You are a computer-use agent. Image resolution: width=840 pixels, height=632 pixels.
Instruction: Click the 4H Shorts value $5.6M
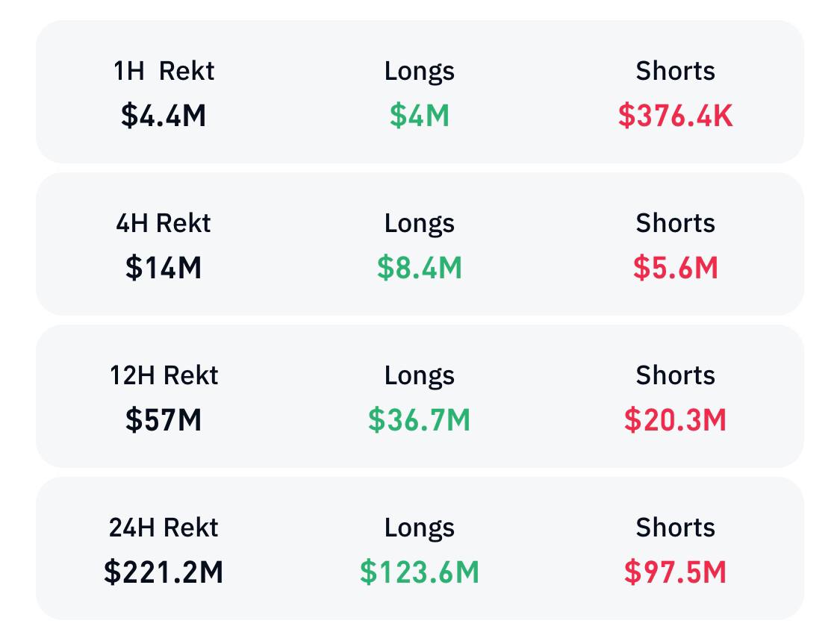(676, 268)
